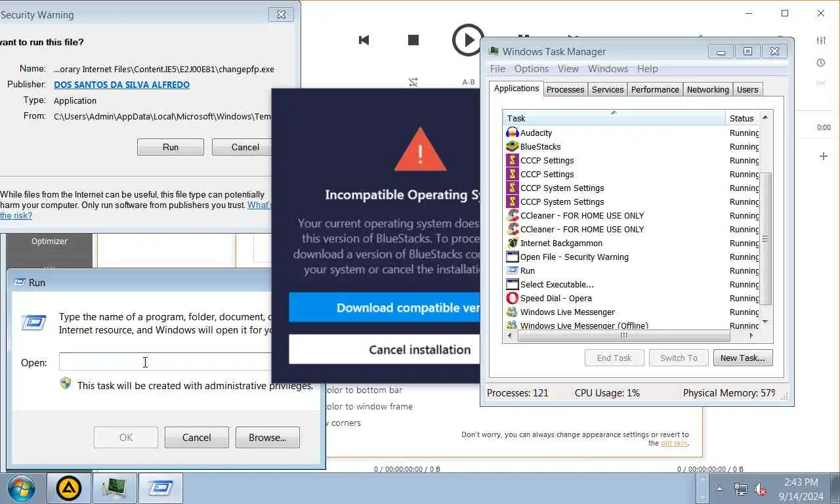The width and height of the screenshot is (840, 504).
Task: Click the muted volume tray icon
Action: click(761, 489)
